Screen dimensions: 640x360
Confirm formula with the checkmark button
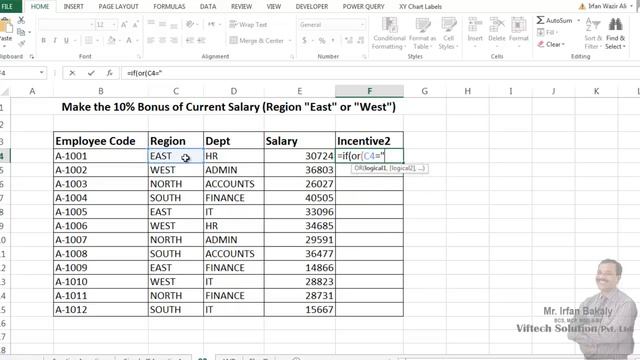coord(91,73)
